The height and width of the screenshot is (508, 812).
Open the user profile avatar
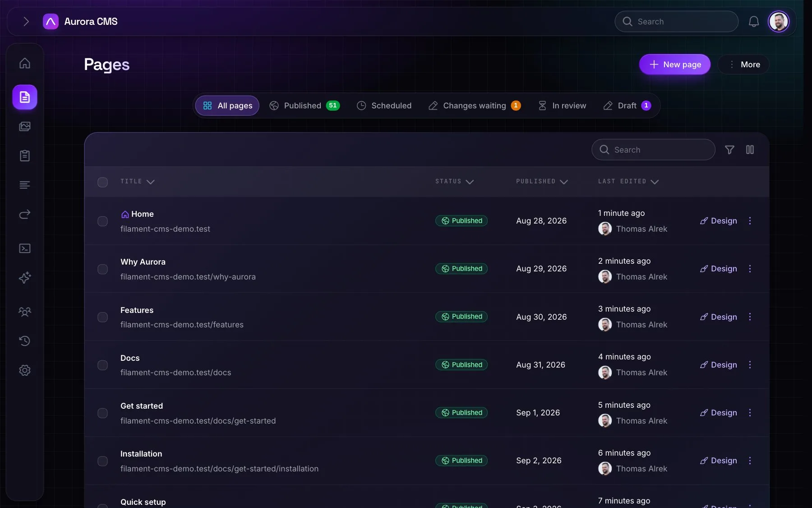pyautogui.click(x=779, y=21)
